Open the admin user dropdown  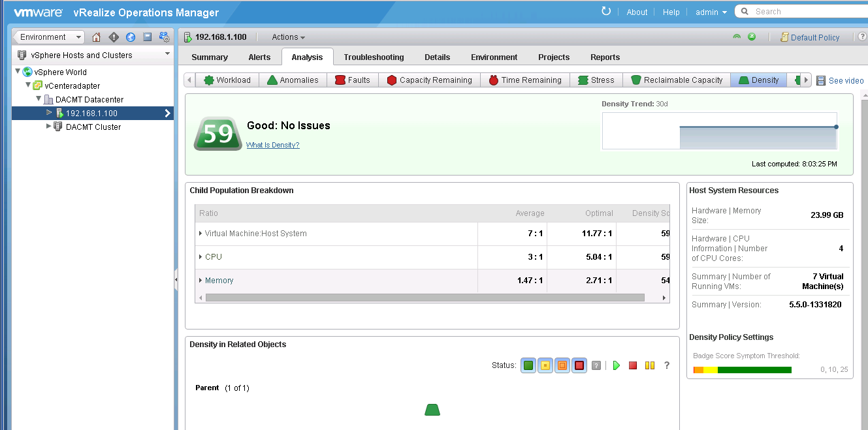(x=711, y=12)
